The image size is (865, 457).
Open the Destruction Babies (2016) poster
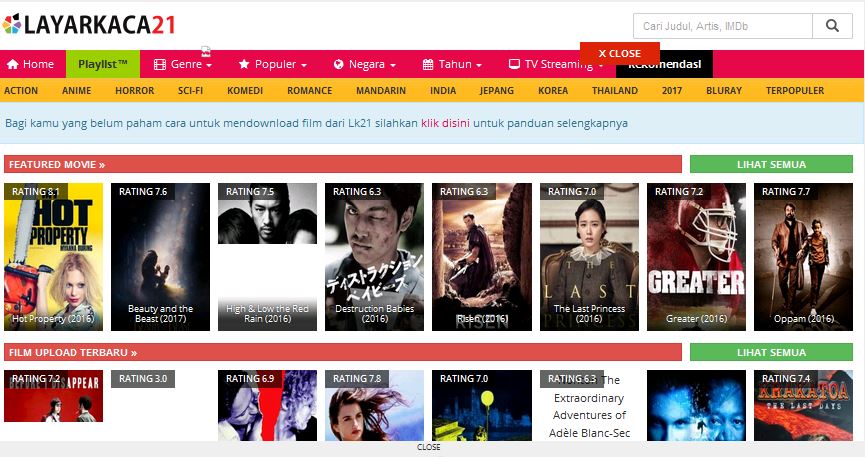point(375,257)
